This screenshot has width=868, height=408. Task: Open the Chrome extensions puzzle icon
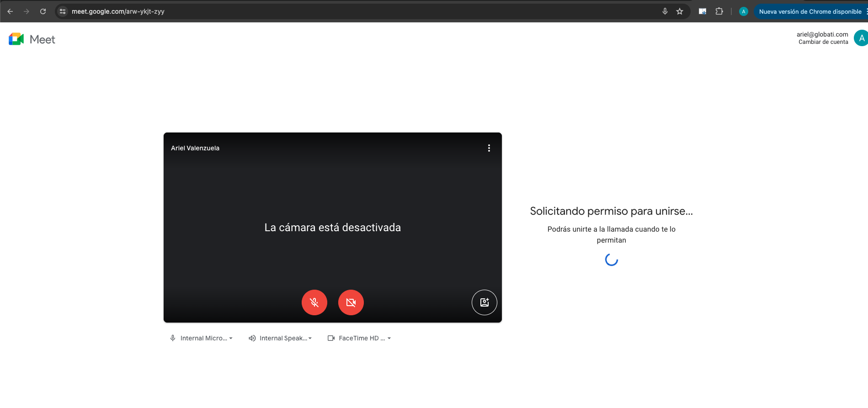[x=719, y=11]
